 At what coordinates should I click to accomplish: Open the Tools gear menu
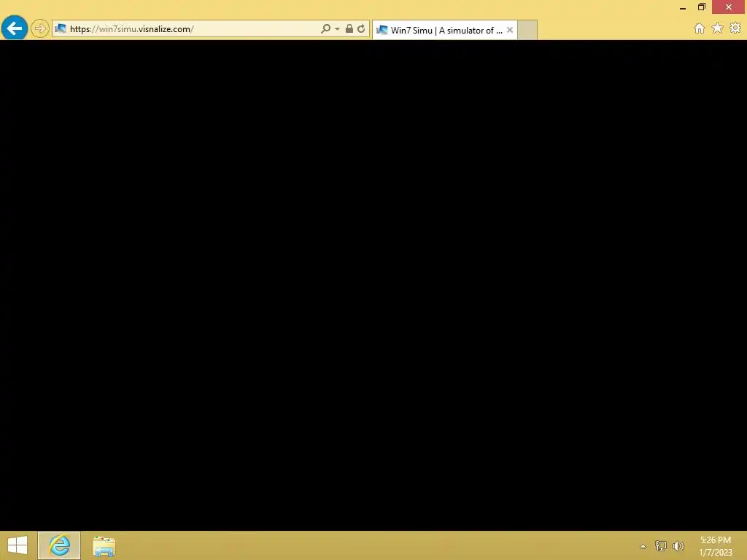pyautogui.click(x=735, y=28)
